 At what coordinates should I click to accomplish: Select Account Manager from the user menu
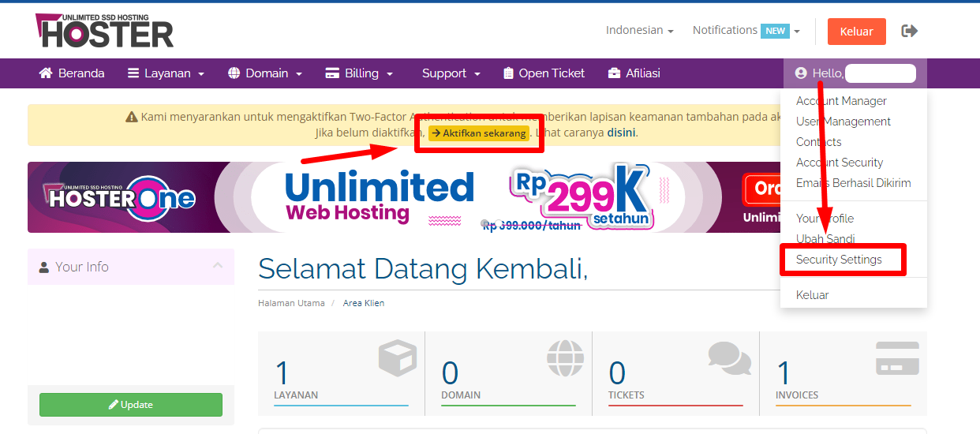point(841,101)
